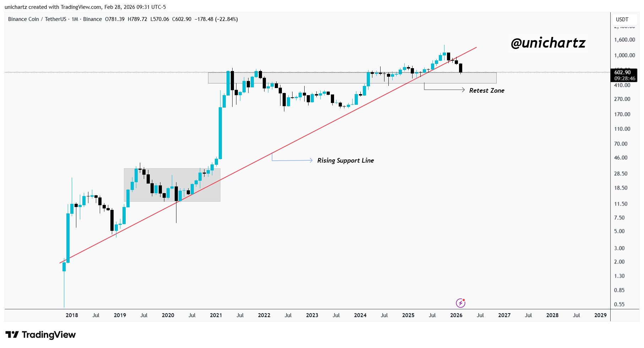Screen dimensions: 644x348
Task: Click the TradingView logo icon
Action: coord(12,335)
